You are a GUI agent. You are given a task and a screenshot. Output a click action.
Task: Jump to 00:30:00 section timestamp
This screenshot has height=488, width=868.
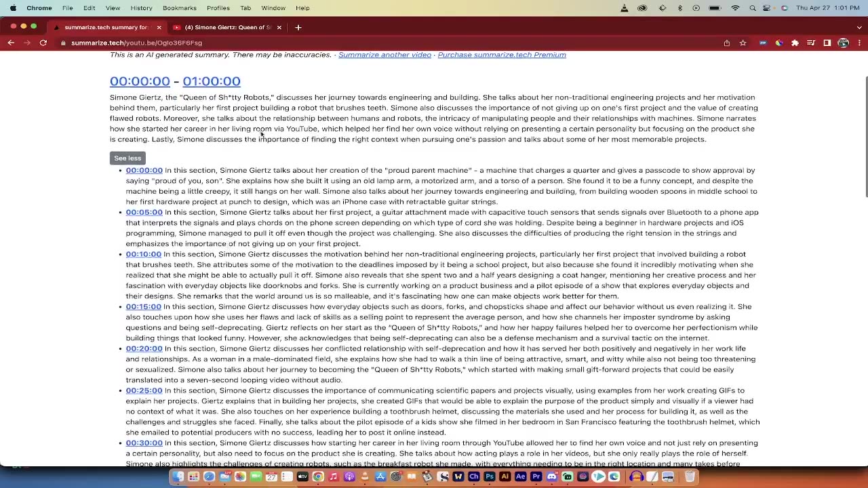pos(144,443)
